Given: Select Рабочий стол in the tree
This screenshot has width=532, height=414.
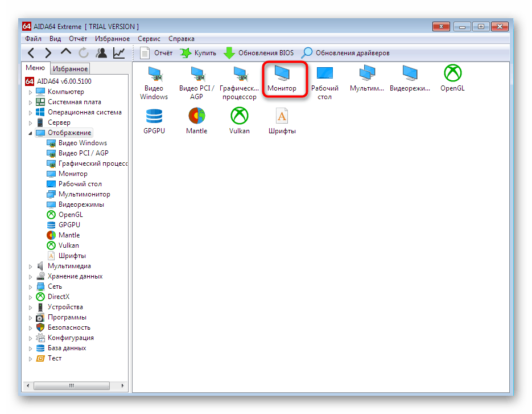Looking at the screenshot, I should pos(75,184).
